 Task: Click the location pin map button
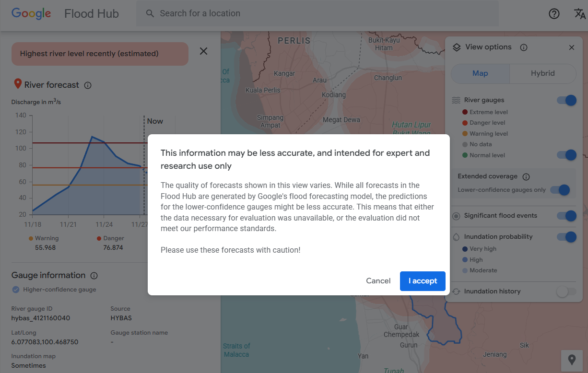coord(572,359)
